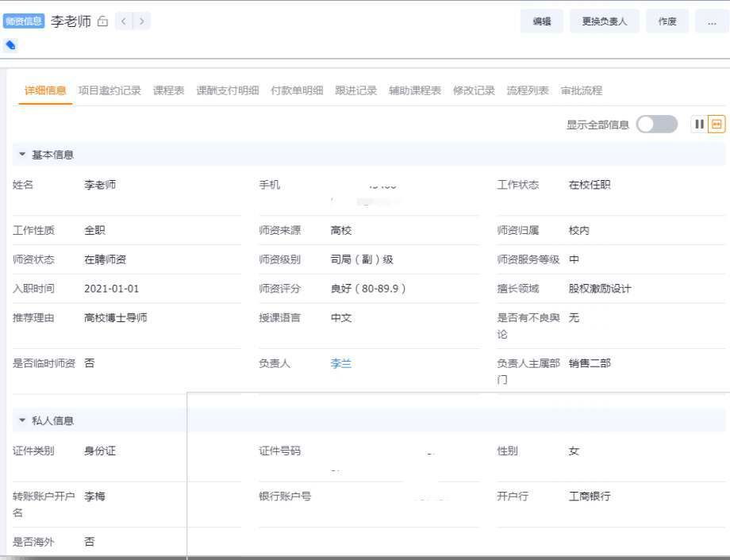Open the more options ellipsis button
The width and height of the screenshot is (730, 560).
(712, 21)
